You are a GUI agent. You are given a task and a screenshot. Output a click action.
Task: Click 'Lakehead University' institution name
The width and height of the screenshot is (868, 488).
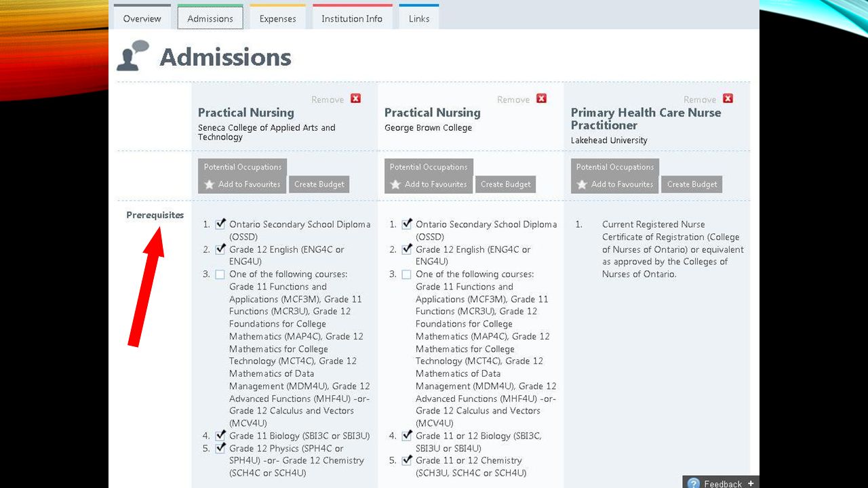(x=609, y=140)
